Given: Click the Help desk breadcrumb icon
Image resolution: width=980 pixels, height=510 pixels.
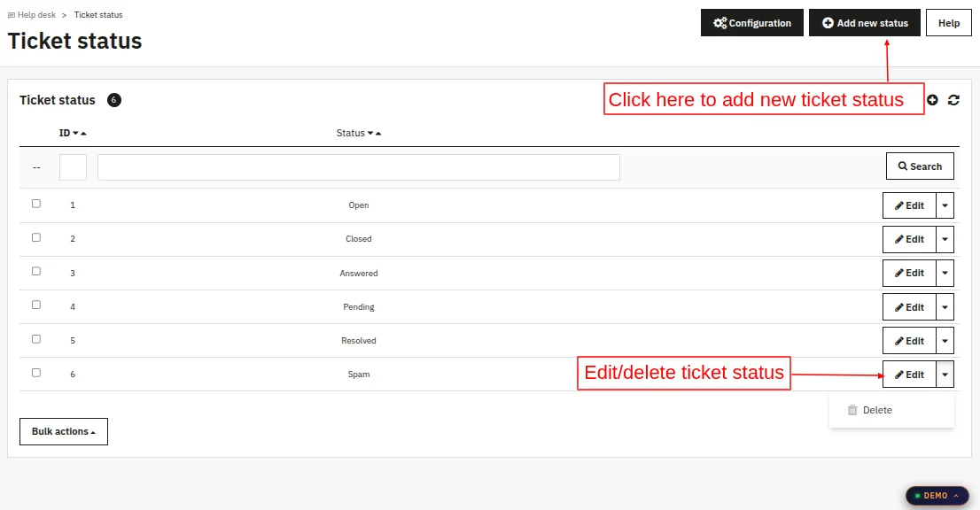Looking at the screenshot, I should (x=12, y=15).
